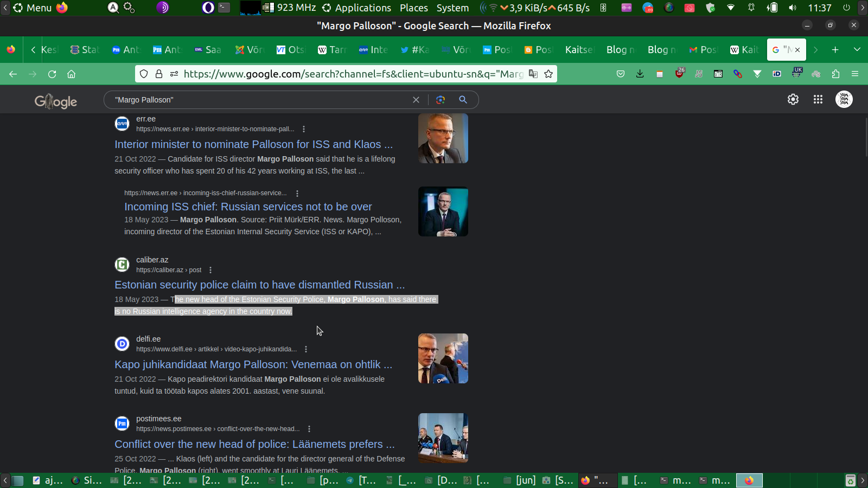
Task: Open the Places menu
Action: pyautogui.click(x=414, y=8)
